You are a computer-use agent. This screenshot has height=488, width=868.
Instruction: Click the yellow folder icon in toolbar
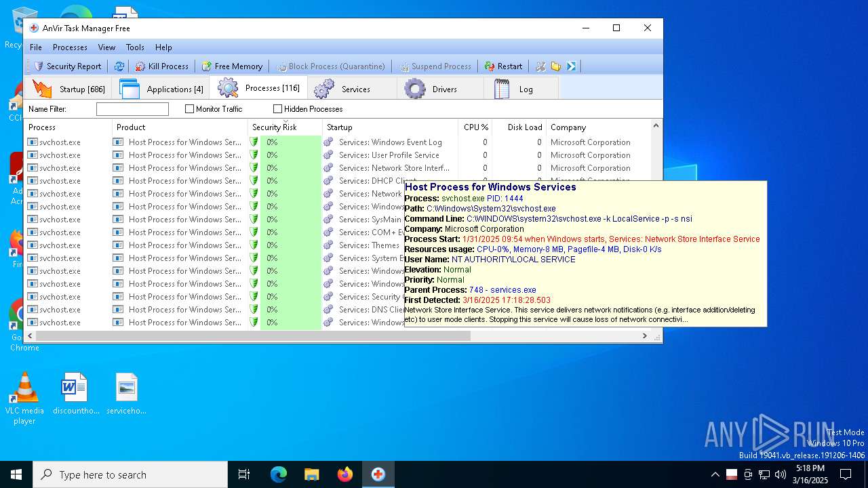click(x=556, y=66)
